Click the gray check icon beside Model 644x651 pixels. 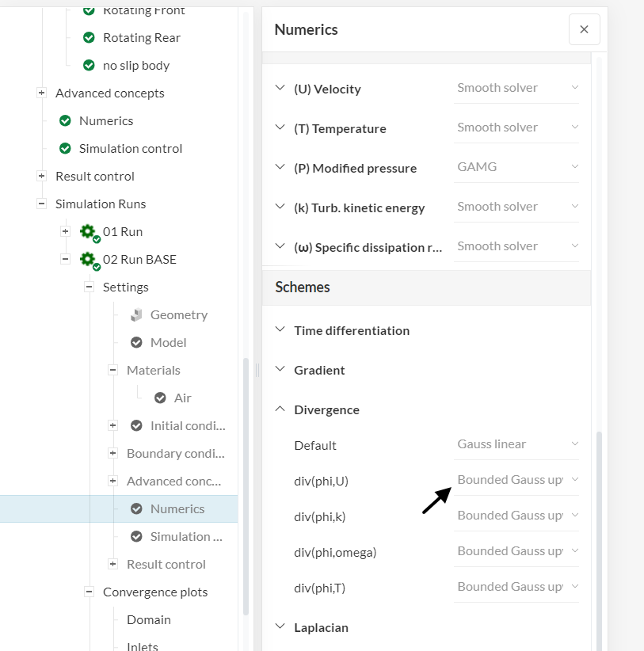tap(136, 343)
